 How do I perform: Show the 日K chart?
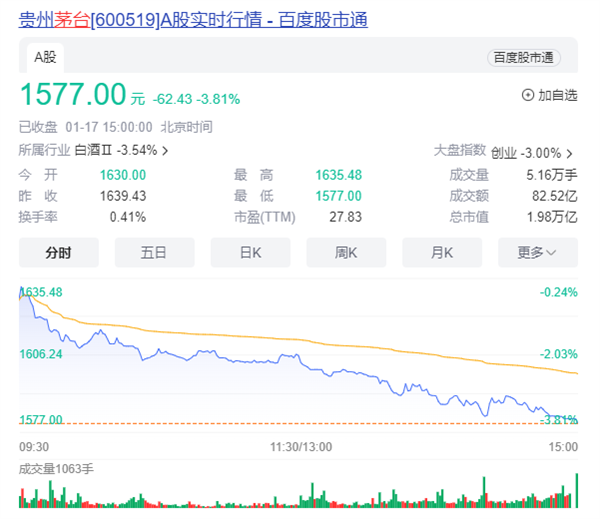pyautogui.click(x=250, y=252)
